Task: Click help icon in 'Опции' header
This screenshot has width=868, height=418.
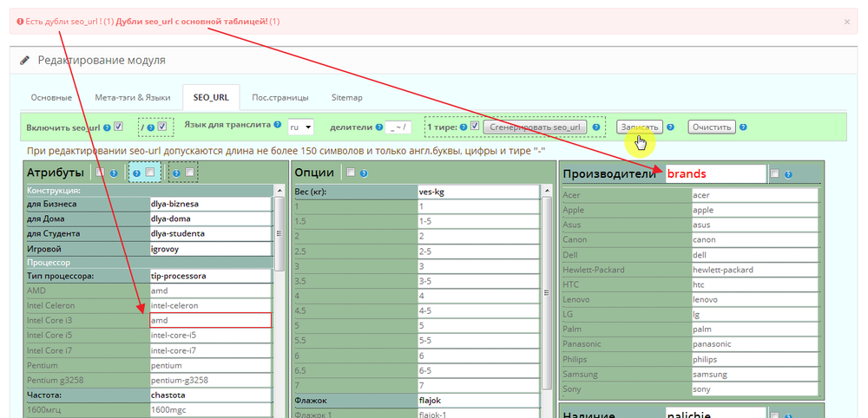Action: [363, 173]
